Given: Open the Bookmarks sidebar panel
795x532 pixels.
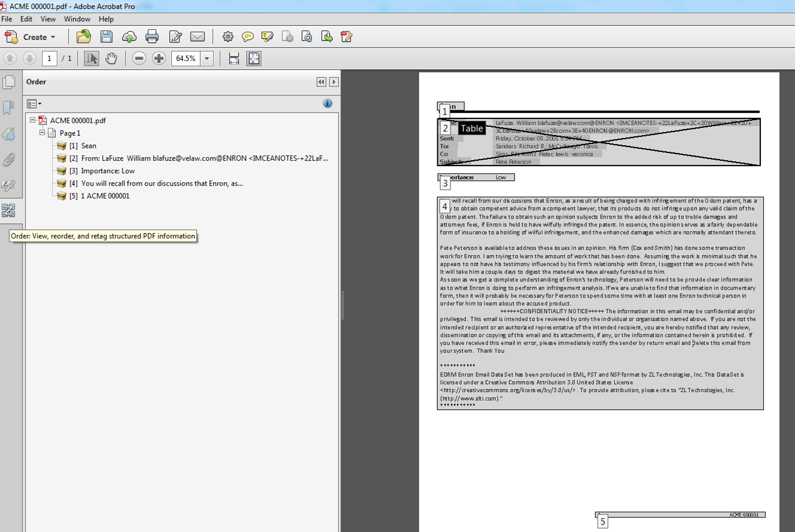Looking at the screenshot, I should [x=8, y=108].
